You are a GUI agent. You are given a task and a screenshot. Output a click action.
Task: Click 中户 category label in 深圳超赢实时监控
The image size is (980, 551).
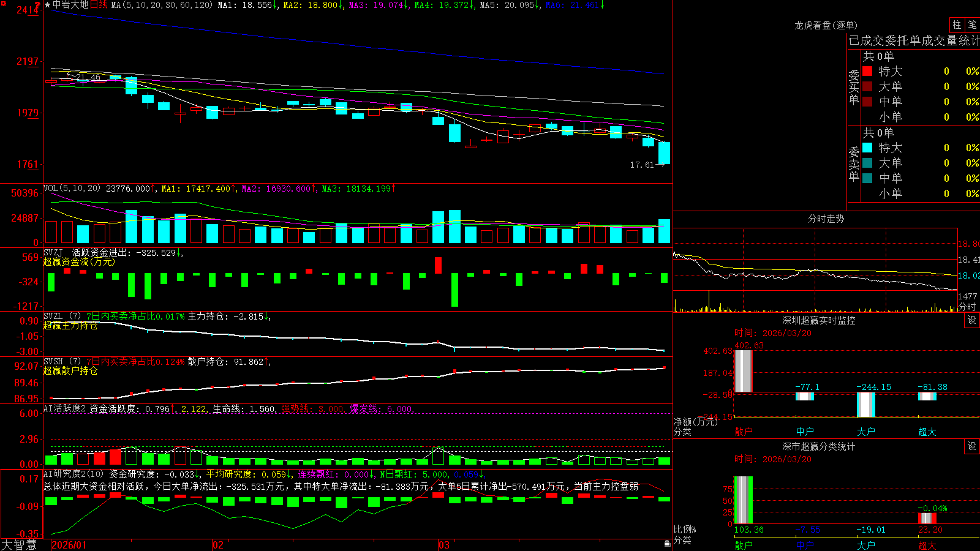(805, 432)
